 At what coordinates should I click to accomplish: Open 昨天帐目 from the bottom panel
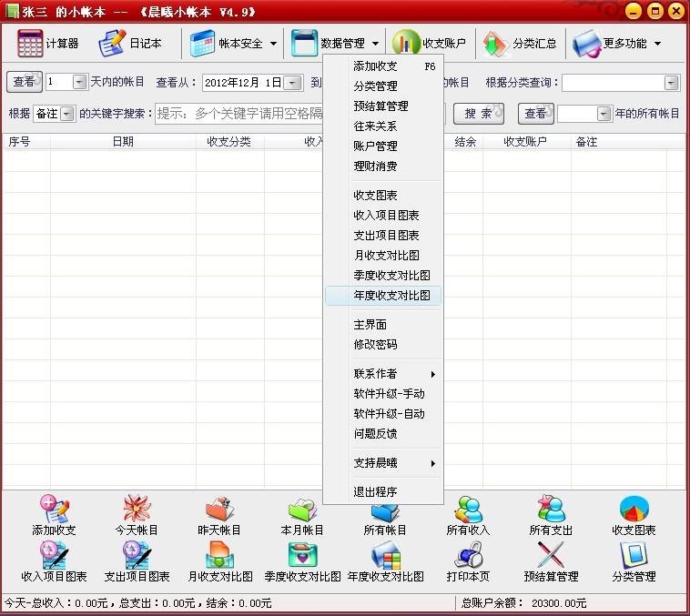pyautogui.click(x=219, y=515)
